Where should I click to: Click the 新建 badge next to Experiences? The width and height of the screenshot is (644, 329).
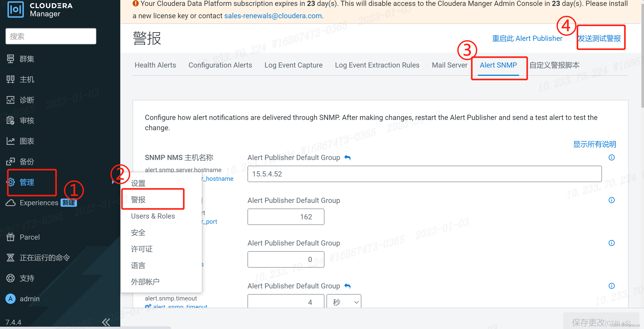tap(69, 203)
